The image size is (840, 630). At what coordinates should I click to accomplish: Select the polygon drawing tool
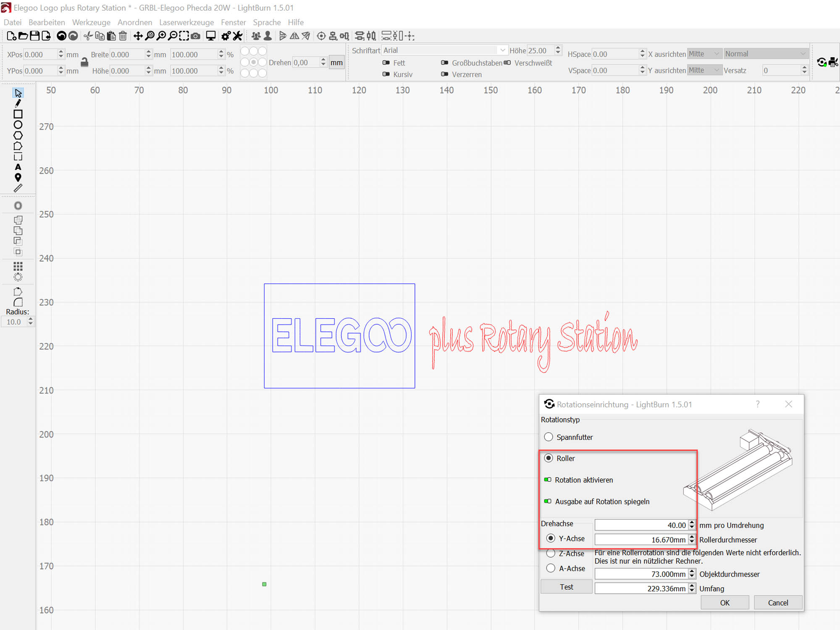(18, 135)
